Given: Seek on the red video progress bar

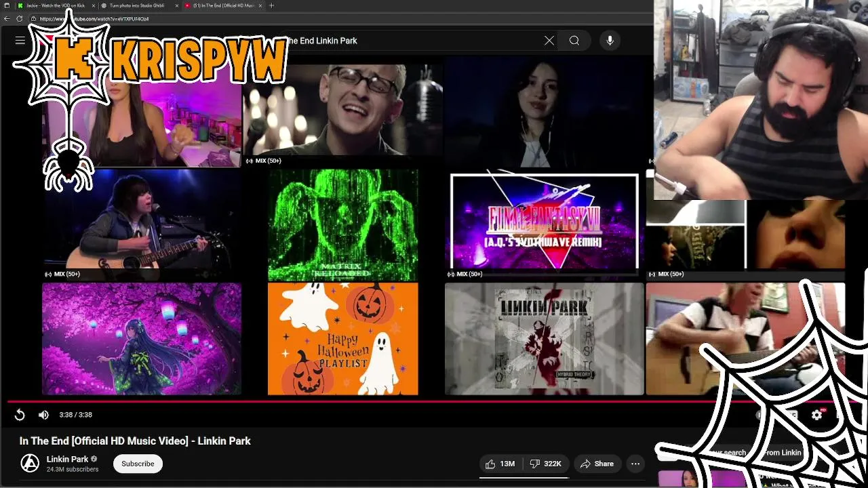Looking at the screenshot, I should 434,402.
